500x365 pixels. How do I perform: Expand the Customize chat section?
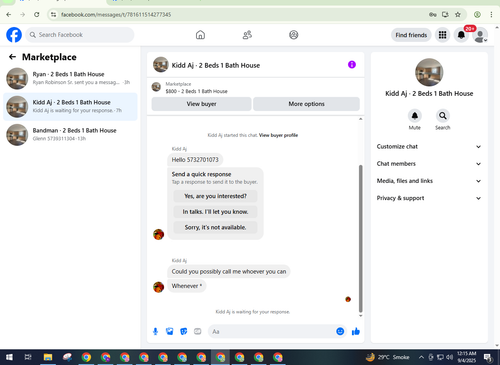point(429,147)
